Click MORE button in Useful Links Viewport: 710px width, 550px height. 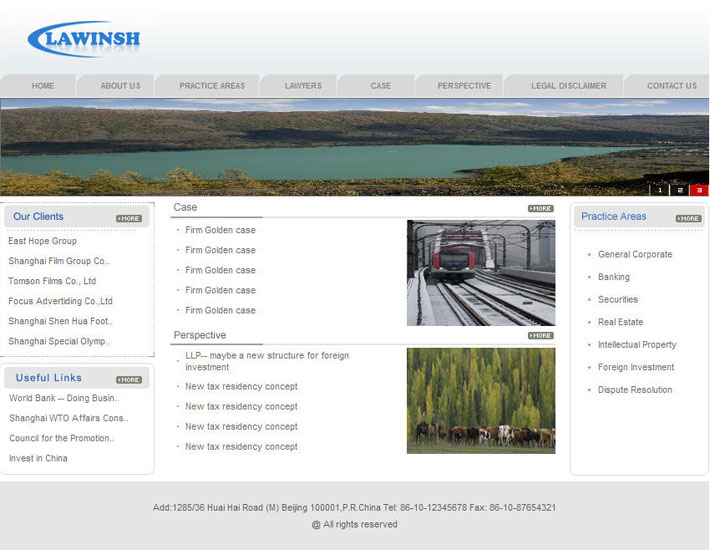click(129, 379)
